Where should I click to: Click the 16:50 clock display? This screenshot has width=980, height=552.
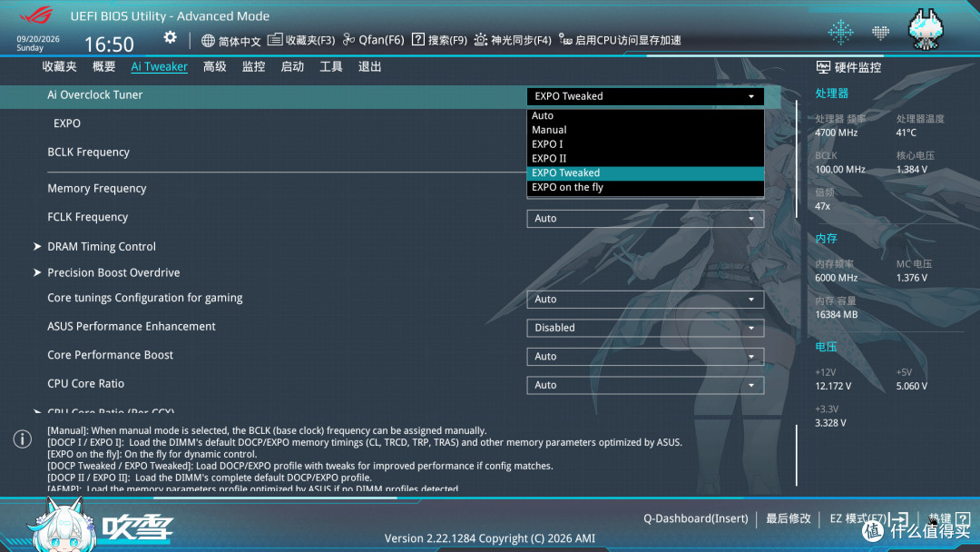click(x=109, y=44)
